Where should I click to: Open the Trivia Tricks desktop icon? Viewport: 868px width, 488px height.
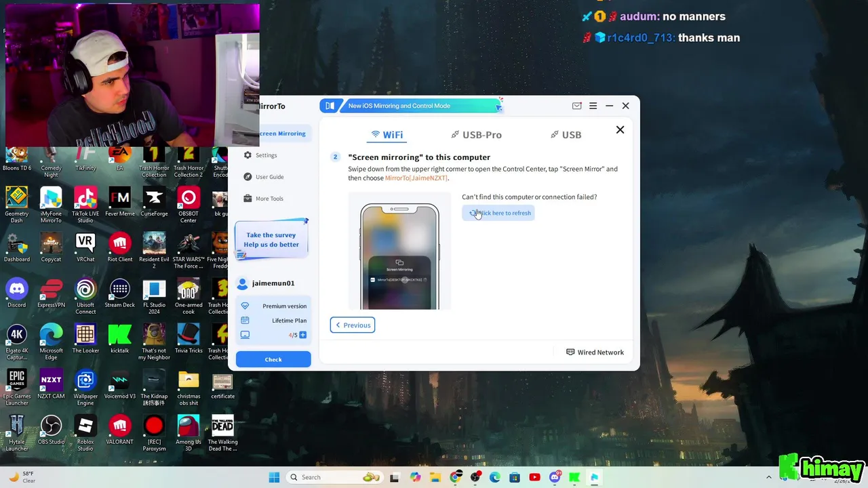coord(189,338)
